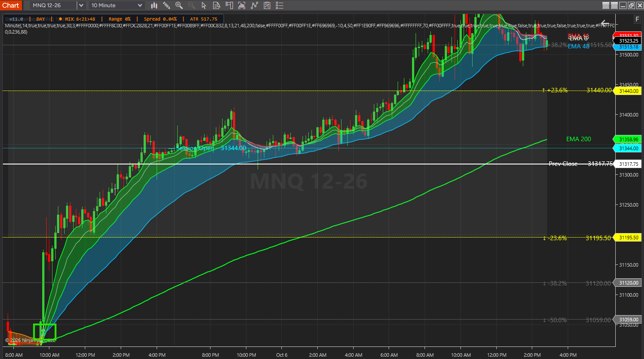This screenshot has width=644, height=359.
Task: Click the EMA 200 label
Action: click(578, 139)
